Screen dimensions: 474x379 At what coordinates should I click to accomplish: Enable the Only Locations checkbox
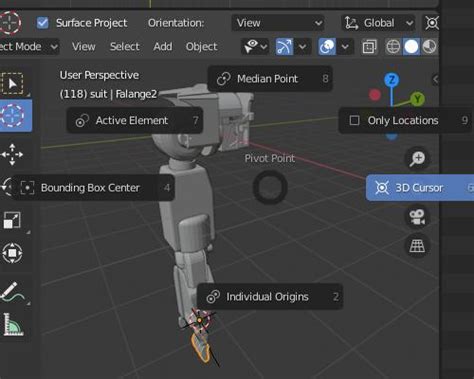coord(354,120)
